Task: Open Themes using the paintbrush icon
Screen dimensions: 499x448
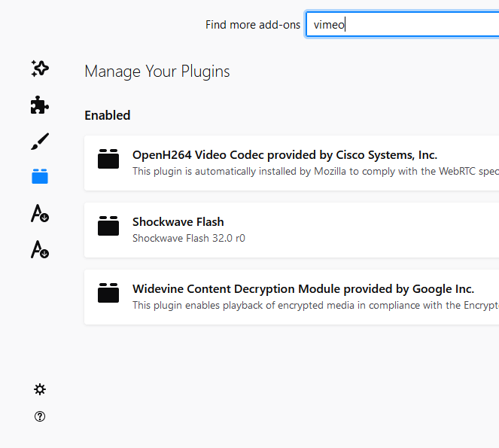Action: [x=40, y=142]
